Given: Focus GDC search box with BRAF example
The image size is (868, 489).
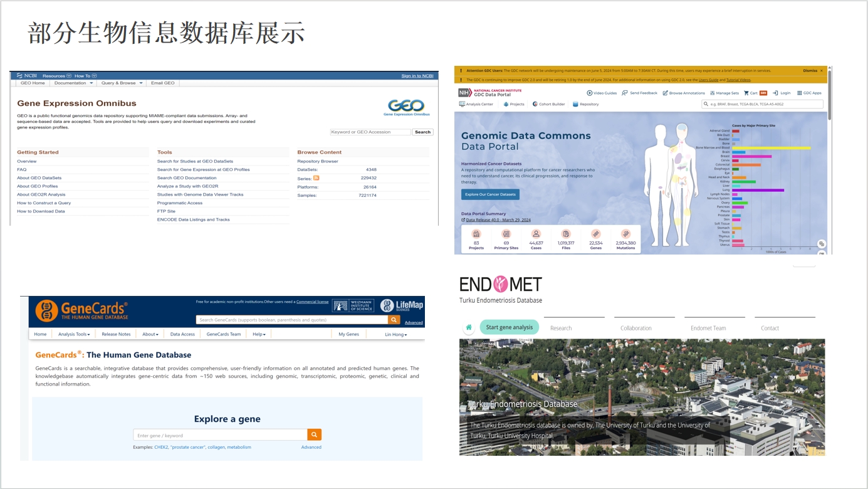Looking at the screenshot, I should point(762,104).
